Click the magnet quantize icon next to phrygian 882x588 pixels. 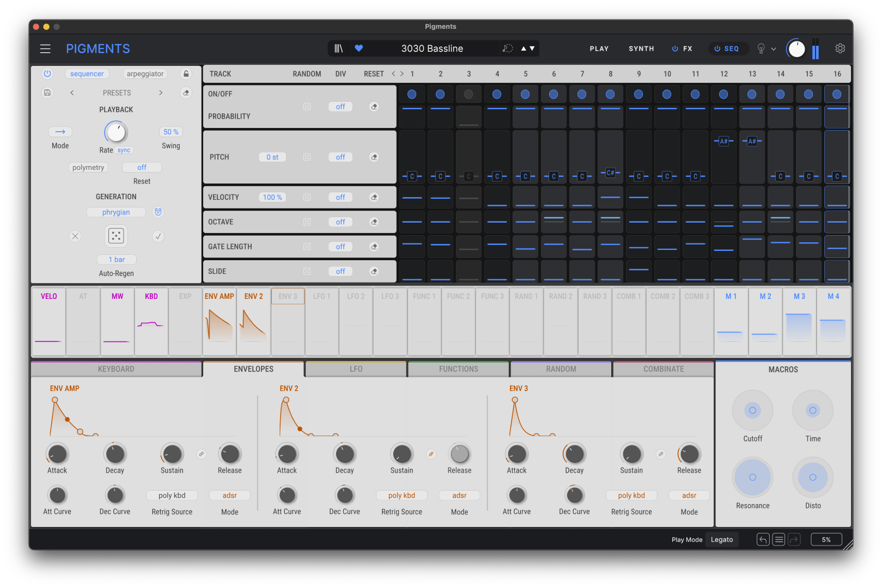point(158,212)
